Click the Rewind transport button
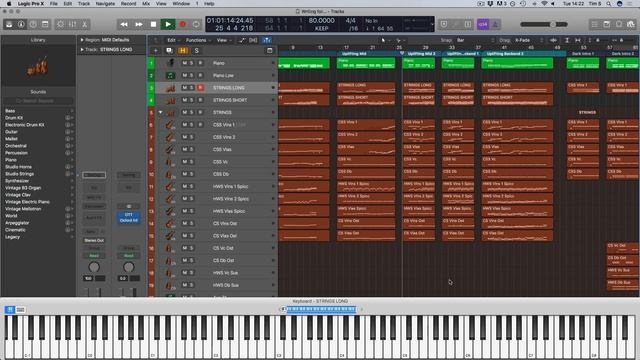This screenshot has width=640, height=360. (x=124, y=24)
